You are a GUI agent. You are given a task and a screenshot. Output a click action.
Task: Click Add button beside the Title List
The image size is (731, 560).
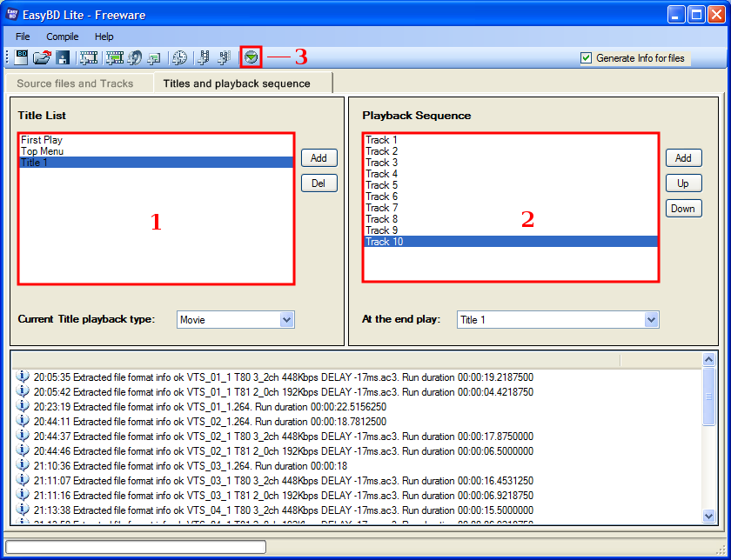319,158
